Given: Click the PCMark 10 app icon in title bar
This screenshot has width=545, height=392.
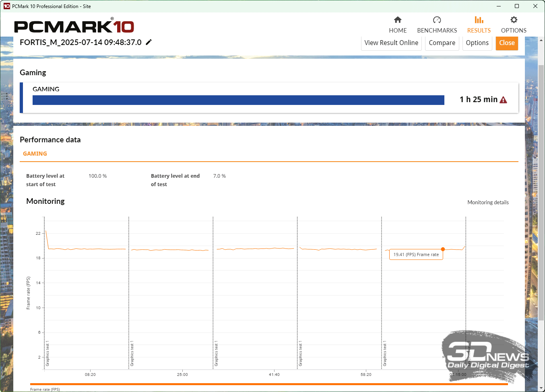Looking at the screenshot, I should pos(6,6).
